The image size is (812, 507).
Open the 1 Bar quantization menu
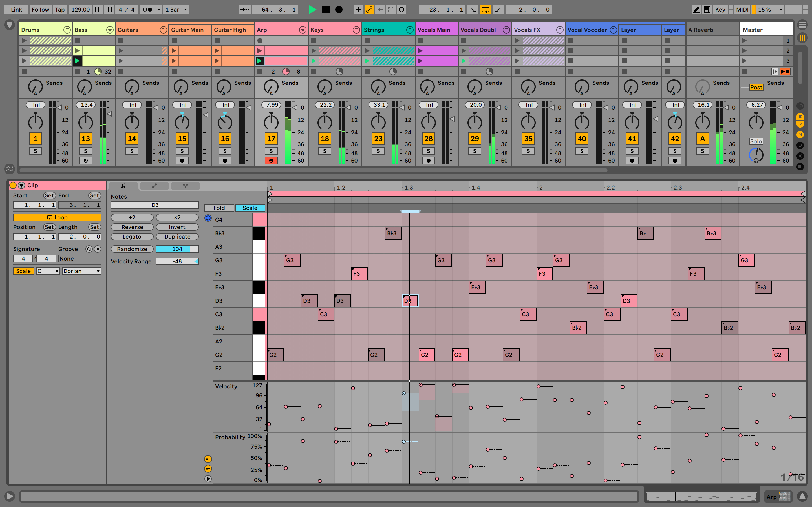click(x=176, y=9)
